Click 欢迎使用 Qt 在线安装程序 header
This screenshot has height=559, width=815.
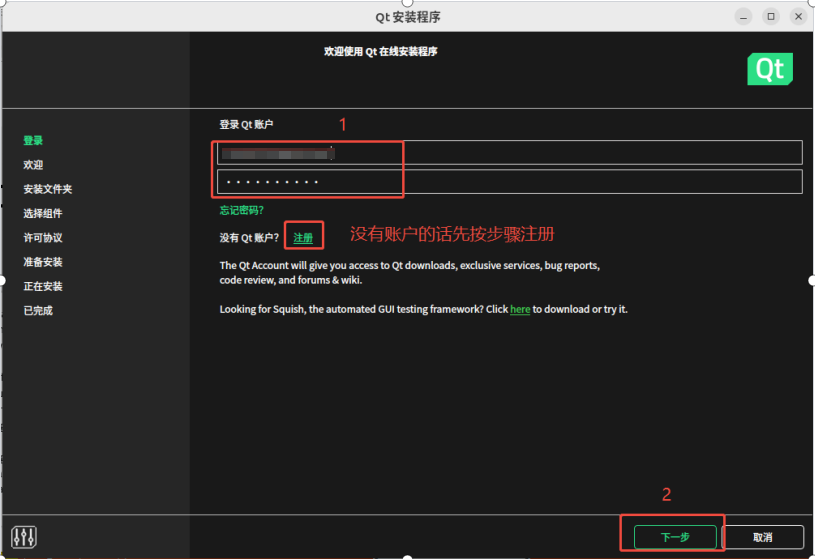tap(380, 51)
